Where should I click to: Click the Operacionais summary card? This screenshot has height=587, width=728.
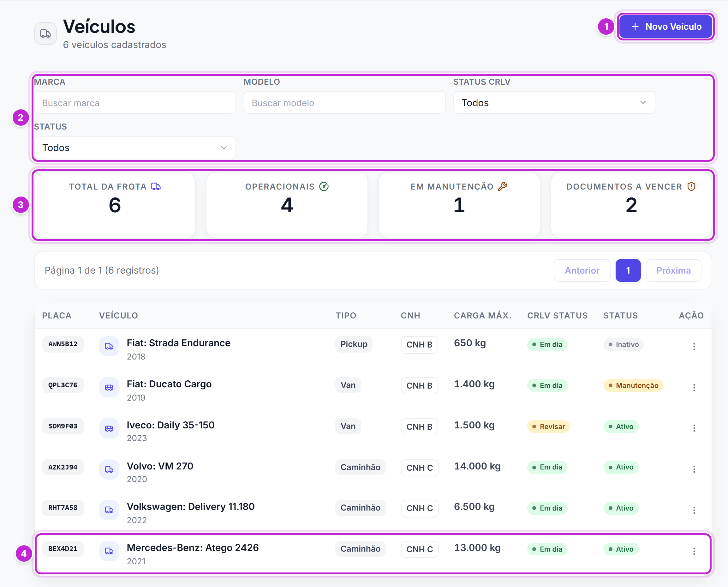pos(287,205)
